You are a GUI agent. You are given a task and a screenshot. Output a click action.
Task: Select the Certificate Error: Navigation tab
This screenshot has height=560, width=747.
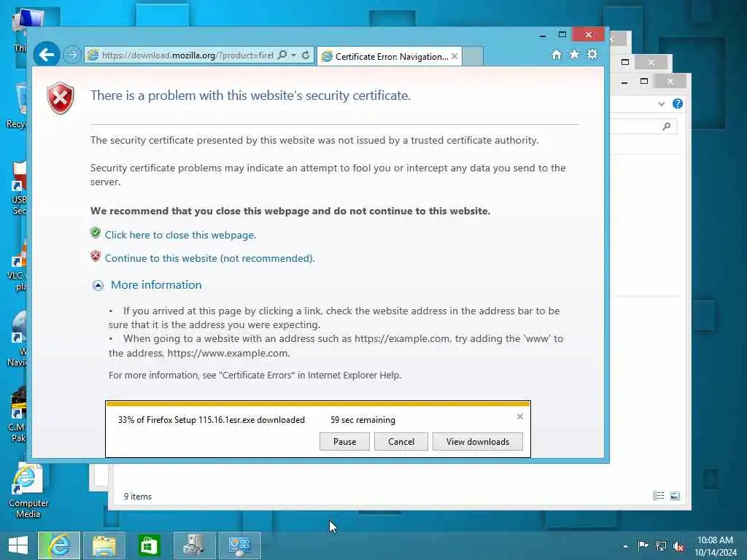pos(390,57)
